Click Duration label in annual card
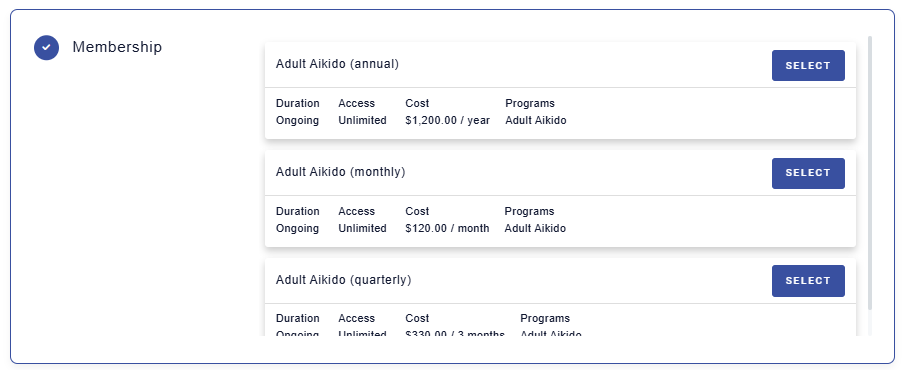 (297, 103)
